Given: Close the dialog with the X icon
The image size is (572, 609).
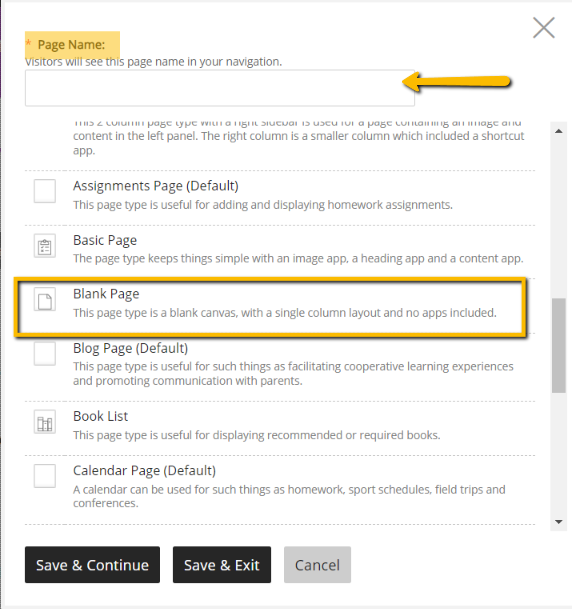Looking at the screenshot, I should point(544,28).
